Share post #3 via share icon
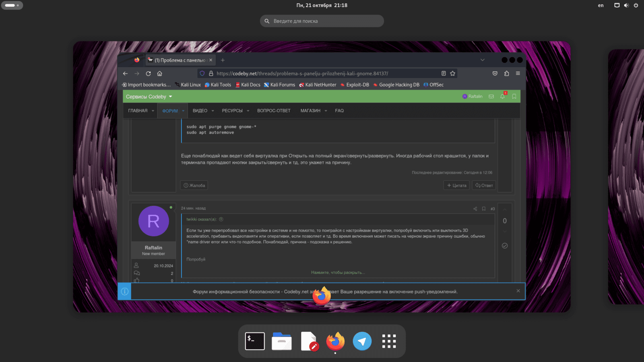Screen dimensions: 644x362 [475, 209]
